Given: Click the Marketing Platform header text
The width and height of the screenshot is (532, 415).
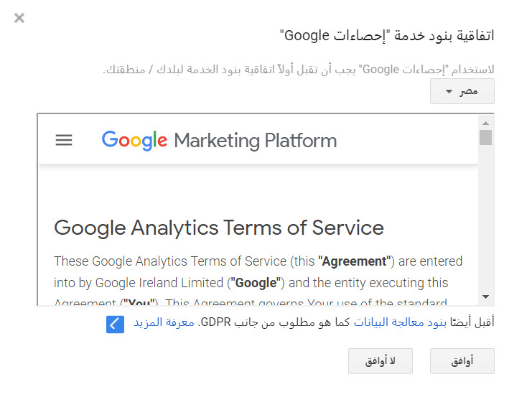Looking at the screenshot, I should coord(256,140).
